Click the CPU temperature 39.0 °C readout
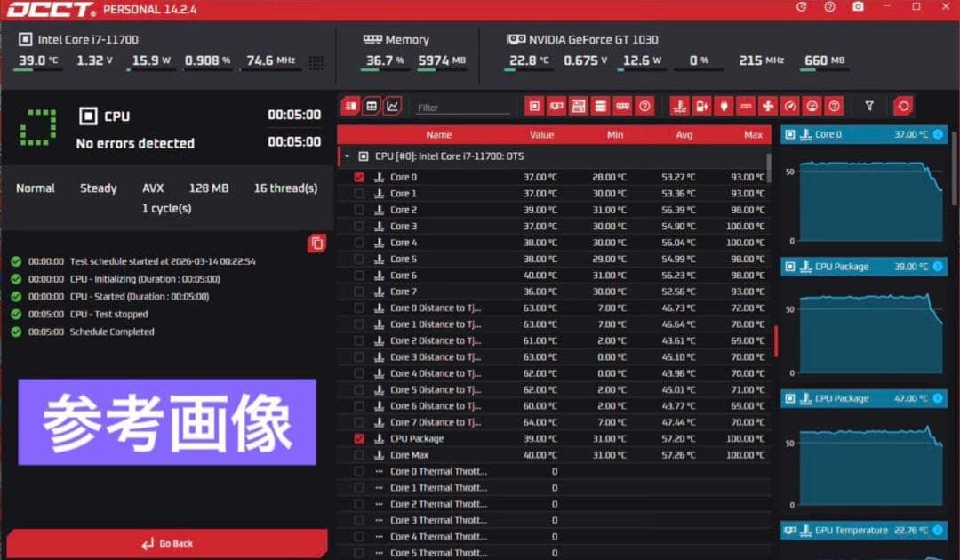The image size is (960, 560). pos(38,60)
